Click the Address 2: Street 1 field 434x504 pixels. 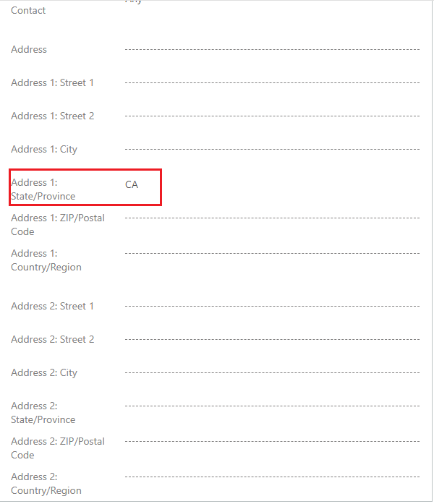click(x=272, y=306)
